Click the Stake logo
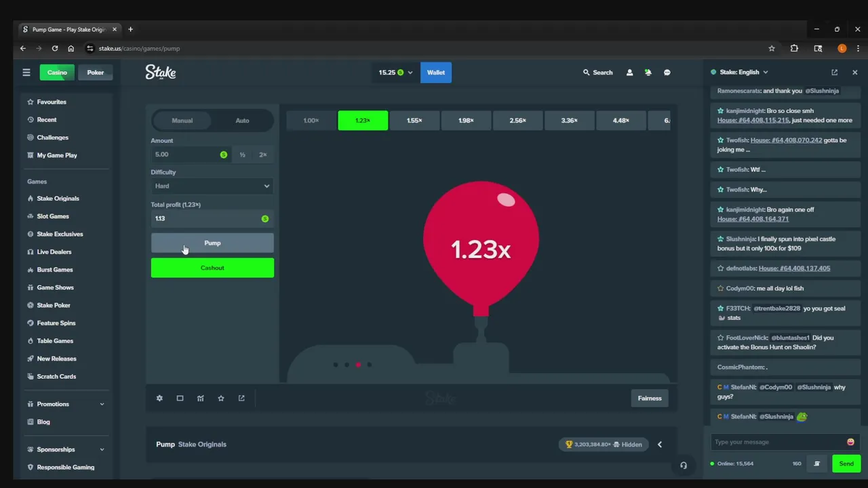 pyautogui.click(x=161, y=73)
